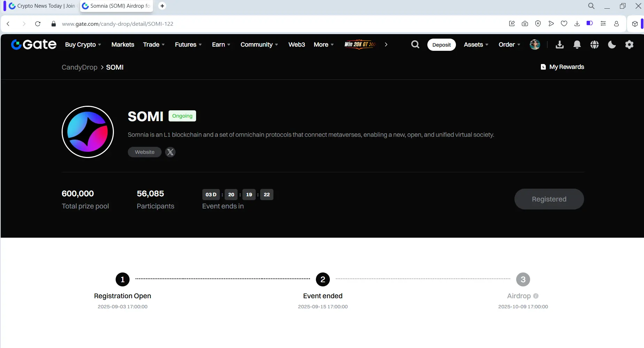Click step 1 Registration Open marker
644x348 pixels.
click(123, 279)
